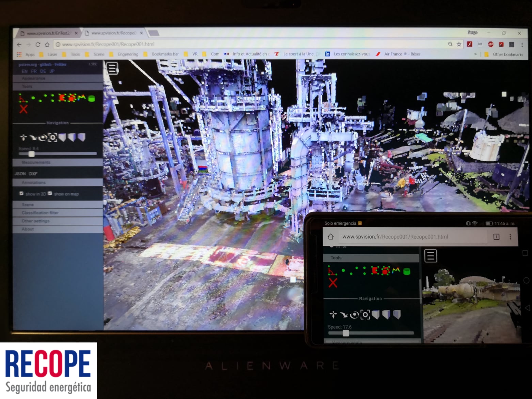Viewport: 532px width, 399px height.
Task: Select the angle measurement tool in laptop sidebar
Action: [23, 98]
